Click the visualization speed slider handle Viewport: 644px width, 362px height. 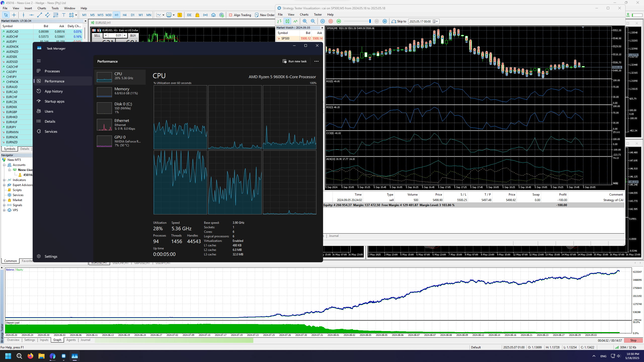click(370, 21)
